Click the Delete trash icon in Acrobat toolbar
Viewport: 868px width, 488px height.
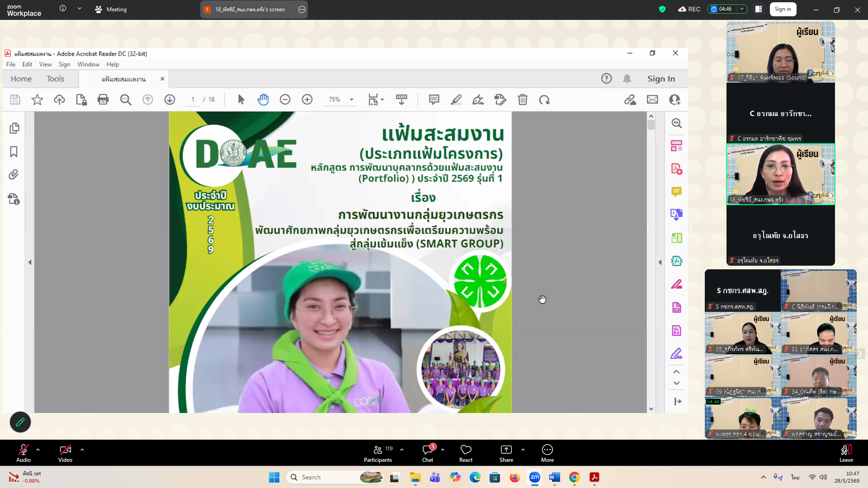[x=523, y=99]
